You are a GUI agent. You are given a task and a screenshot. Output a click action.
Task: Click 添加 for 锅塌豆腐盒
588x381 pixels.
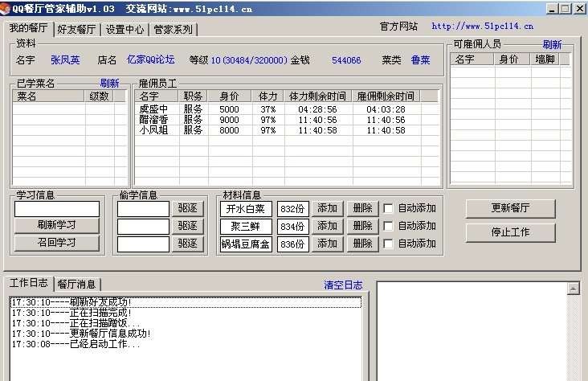(x=328, y=244)
